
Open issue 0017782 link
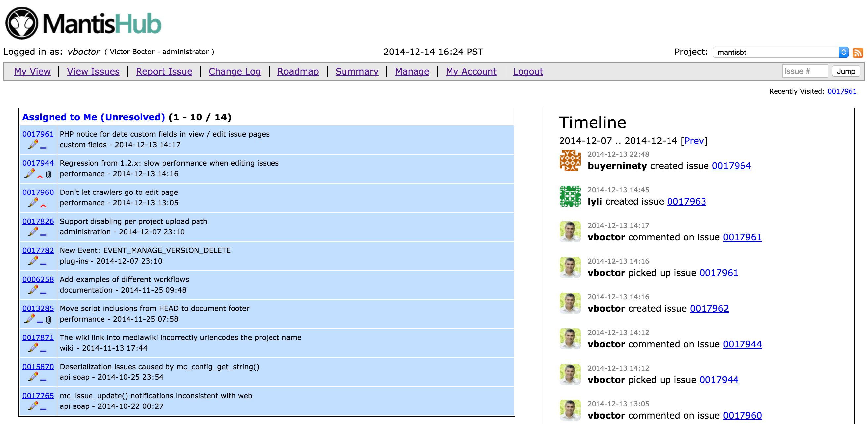[38, 250]
